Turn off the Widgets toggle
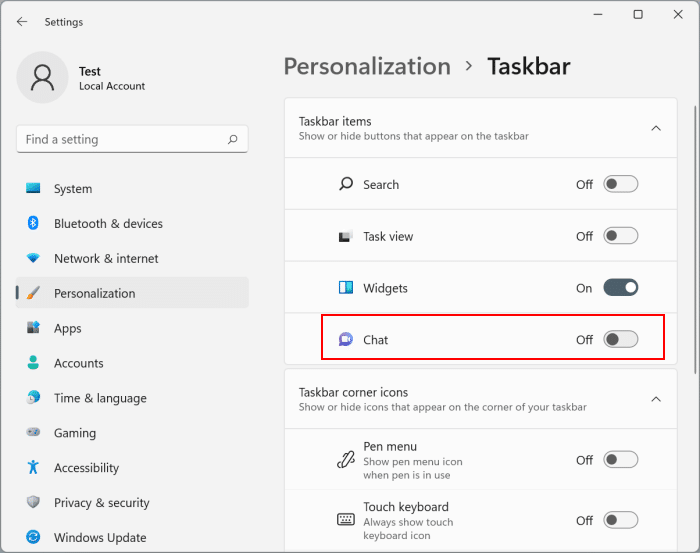The height and width of the screenshot is (553, 700). (621, 288)
